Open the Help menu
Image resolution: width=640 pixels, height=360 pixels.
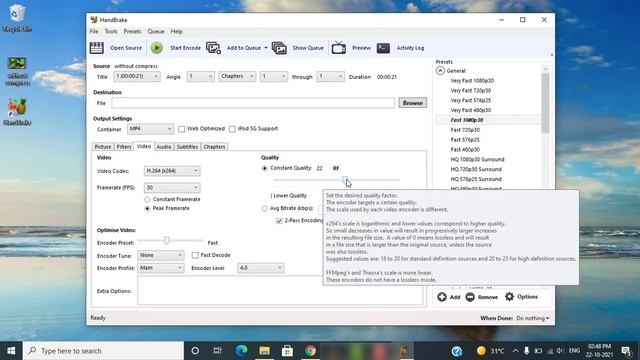(x=176, y=31)
